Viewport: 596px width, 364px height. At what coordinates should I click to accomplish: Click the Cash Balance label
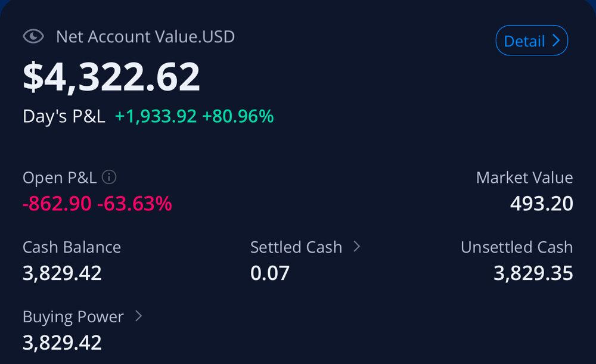point(72,247)
